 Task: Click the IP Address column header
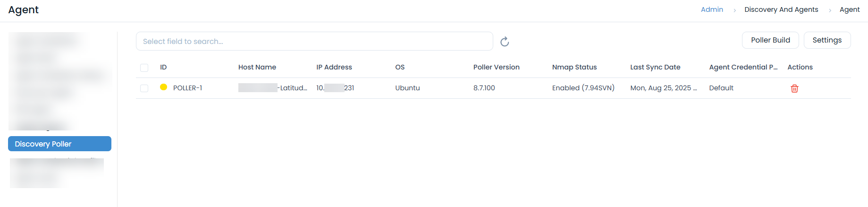(x=334, y=67)
